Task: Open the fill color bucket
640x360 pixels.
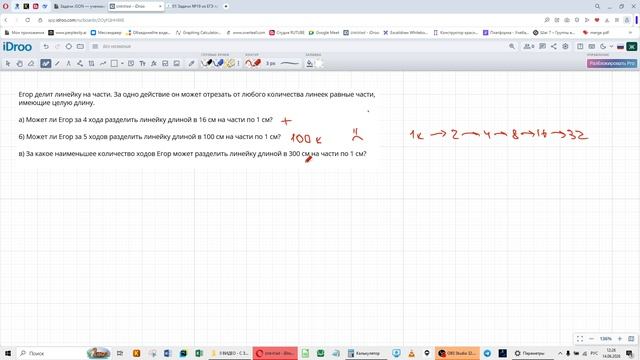Action: point(310,63)
